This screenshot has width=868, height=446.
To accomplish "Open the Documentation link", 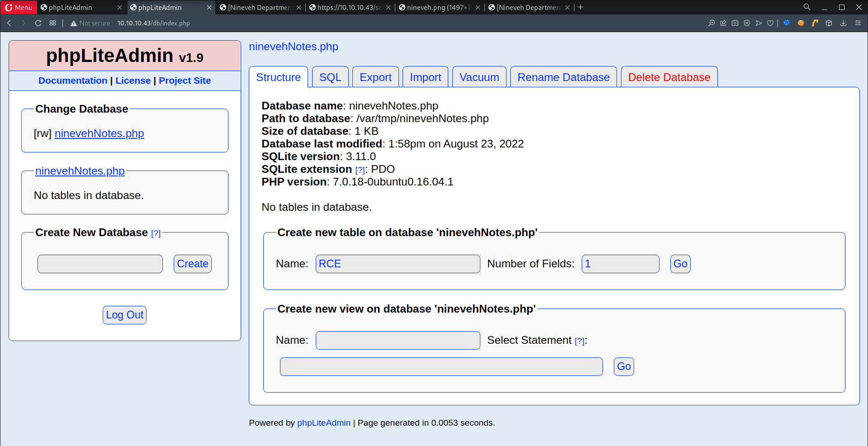I will point(73,81).
